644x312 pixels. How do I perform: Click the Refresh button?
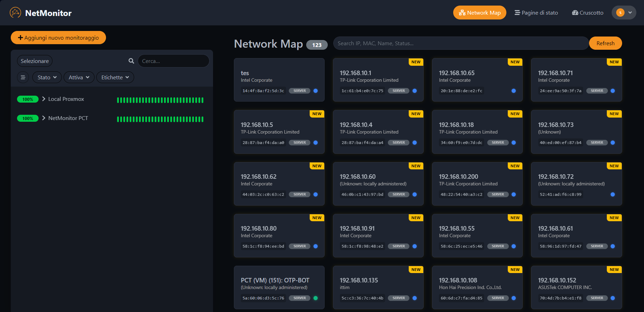click(605, 43)
